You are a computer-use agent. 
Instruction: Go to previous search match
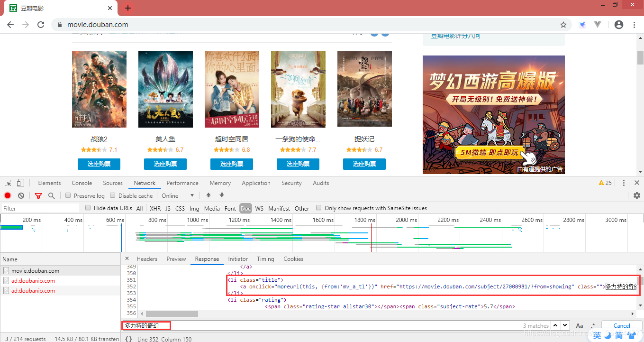[x=555, y=325]
